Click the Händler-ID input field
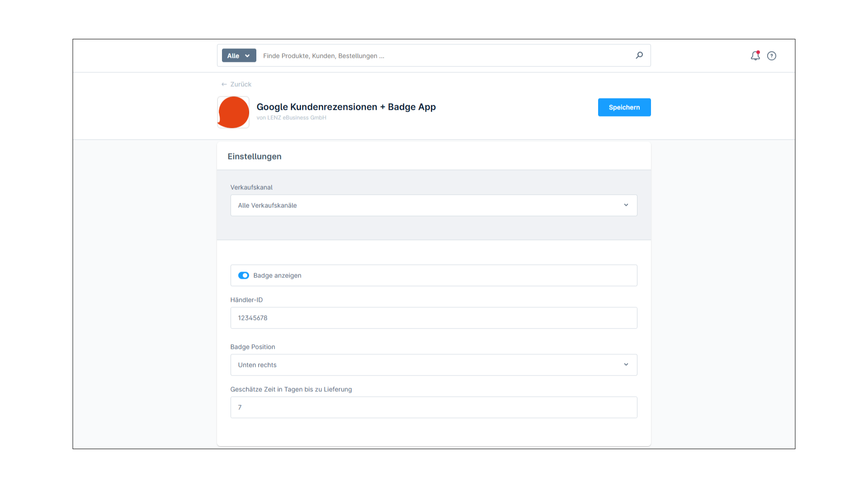The height and width of the screenshot is (488, 868). [434, 318]
